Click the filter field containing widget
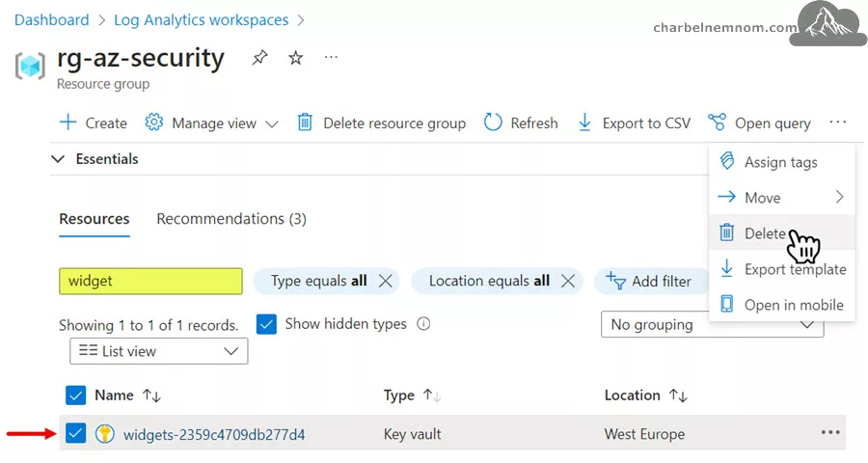868x463 pixels. (x=150, y=281)
